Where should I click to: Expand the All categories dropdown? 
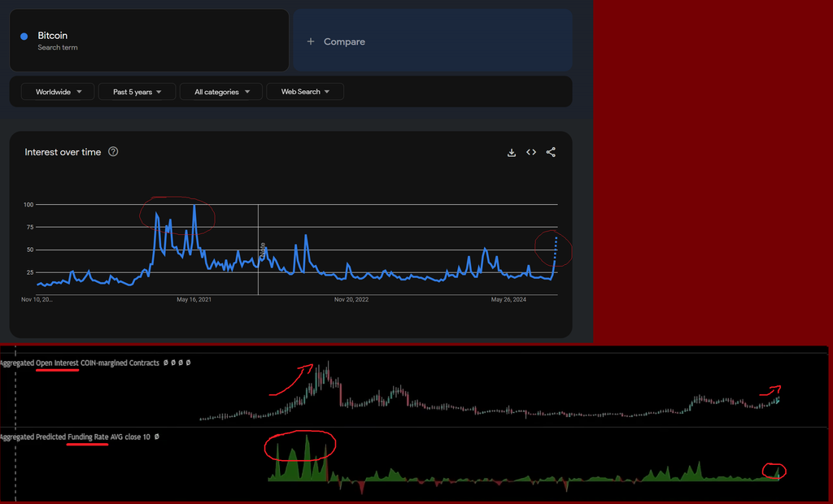(x=221, y=92)
